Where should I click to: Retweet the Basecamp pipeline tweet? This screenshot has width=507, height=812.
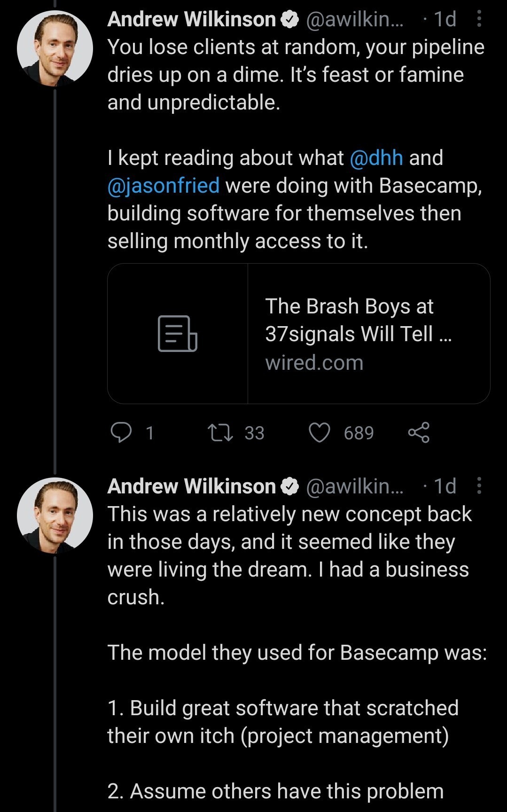221,433
